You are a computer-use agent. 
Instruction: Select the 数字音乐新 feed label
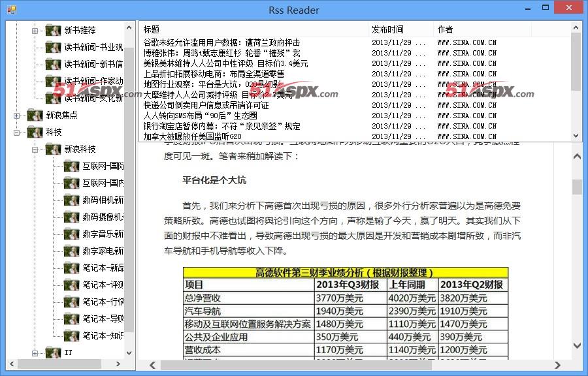click(x=103, y=234)
